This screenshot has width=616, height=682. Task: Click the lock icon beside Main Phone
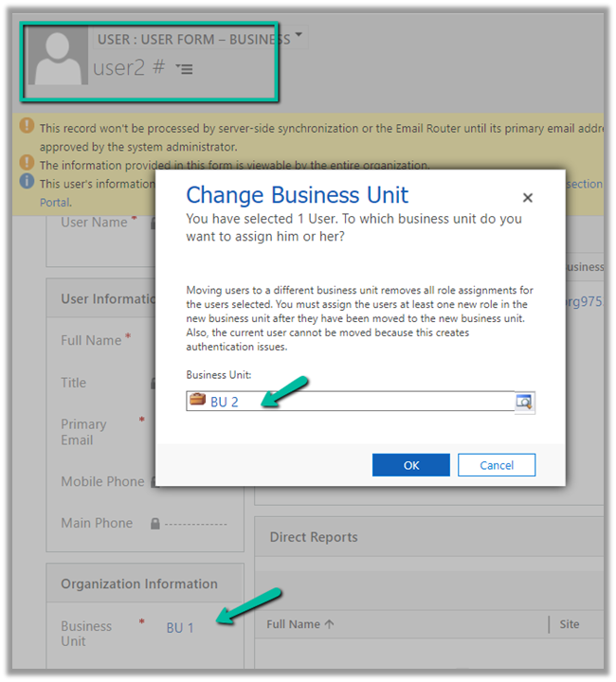tap(154, 524)
